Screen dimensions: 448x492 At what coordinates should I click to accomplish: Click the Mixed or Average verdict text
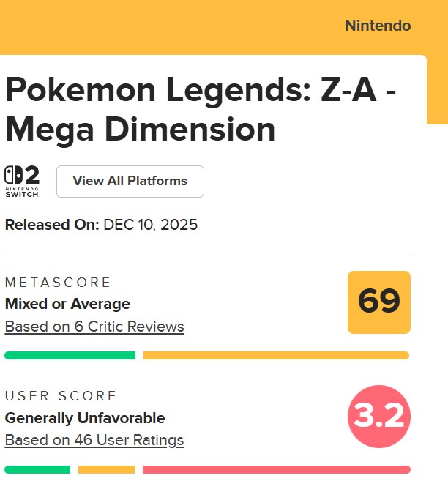(x=67, y=304)
